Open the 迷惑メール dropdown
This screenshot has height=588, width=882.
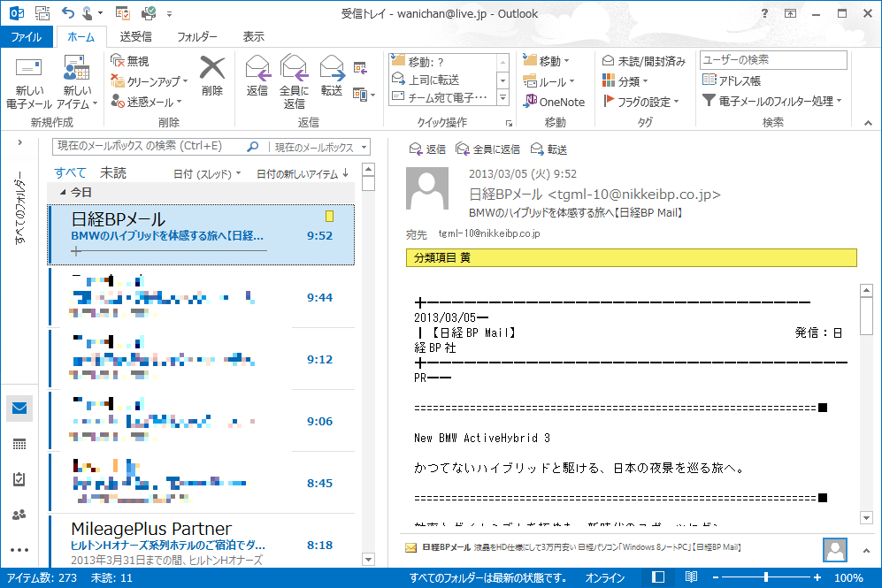(x=146, y=102)
